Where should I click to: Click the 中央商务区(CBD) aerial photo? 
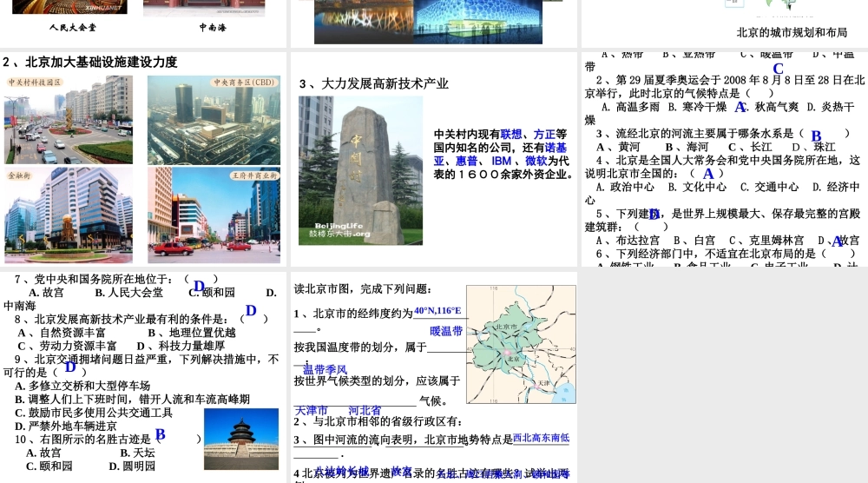(x=214, y=120)
